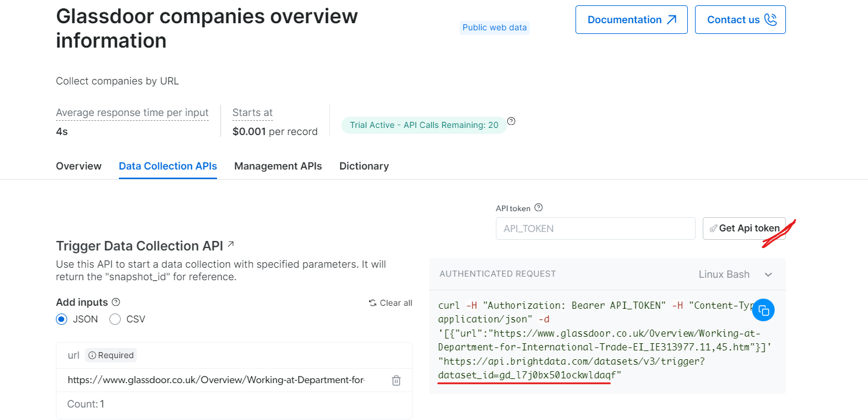Click the API_TOKEN input field
Viewport: 868px width, 420px height.
[595, 228]
